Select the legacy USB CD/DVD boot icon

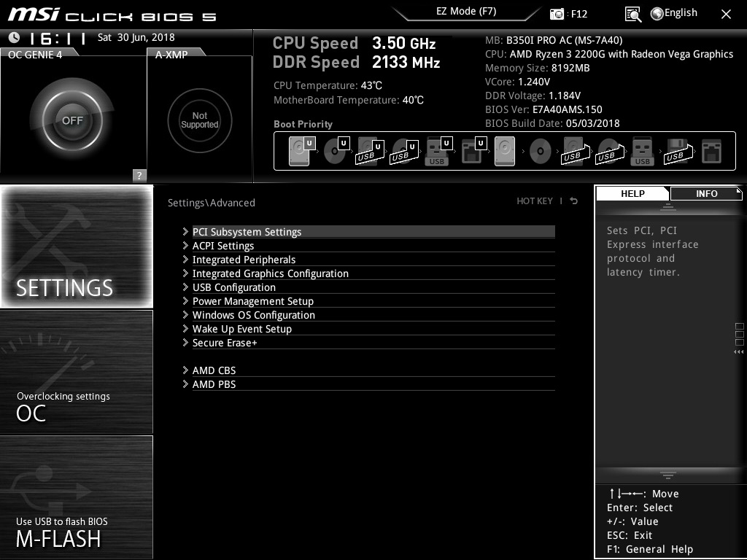[610, 151]
